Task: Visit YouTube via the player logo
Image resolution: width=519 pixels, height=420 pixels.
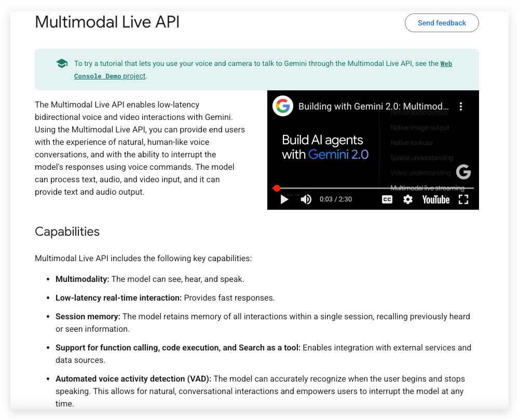Action: (435, 199)
